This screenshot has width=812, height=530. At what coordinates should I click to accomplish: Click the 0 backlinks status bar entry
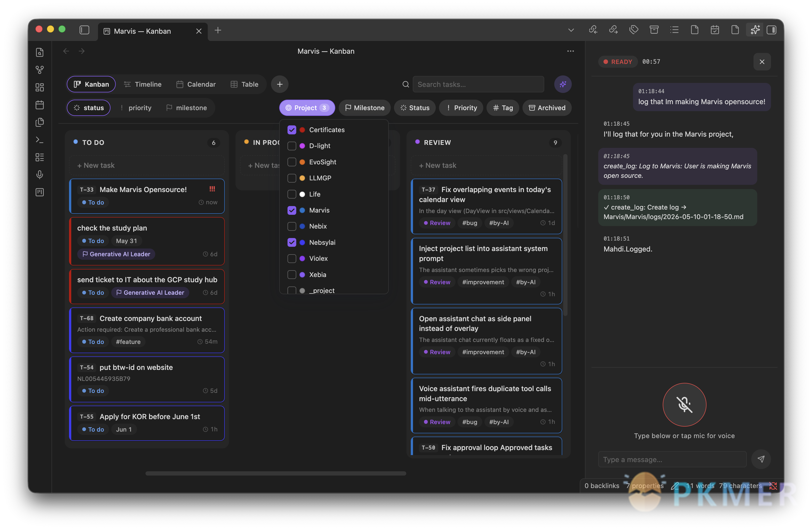[602, 486]
